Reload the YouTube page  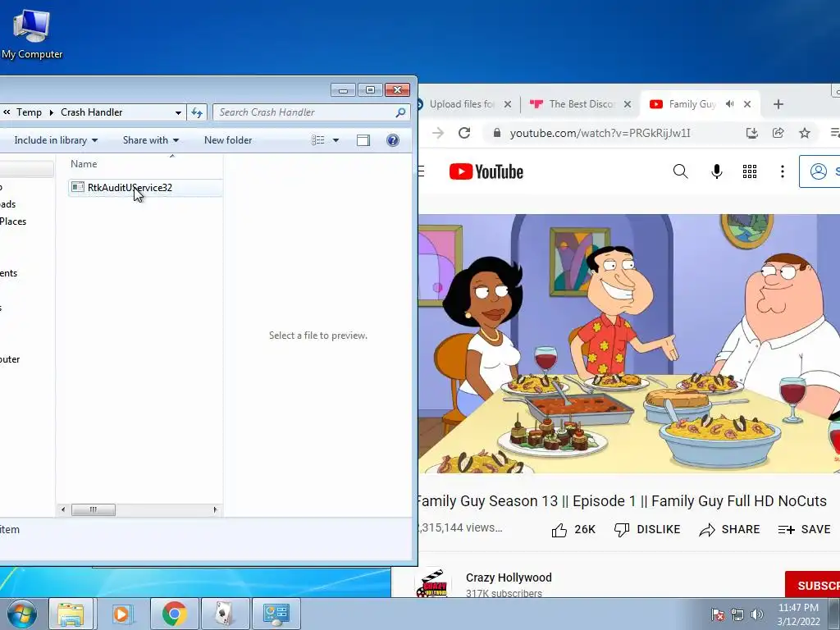pyautogui.click(x=464, y=133)
